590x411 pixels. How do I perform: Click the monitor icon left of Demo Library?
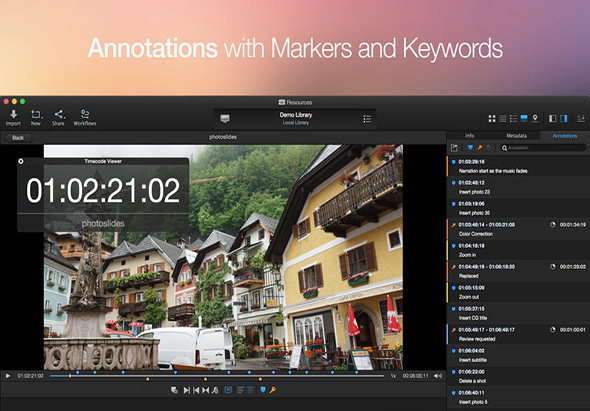(225, 119)
